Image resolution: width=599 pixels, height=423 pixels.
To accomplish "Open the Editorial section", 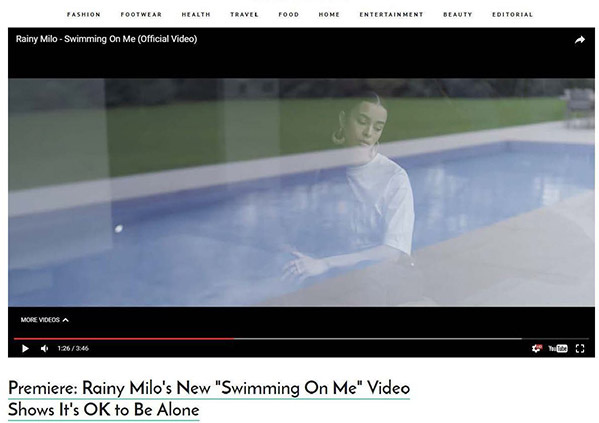I will (512, 15).
